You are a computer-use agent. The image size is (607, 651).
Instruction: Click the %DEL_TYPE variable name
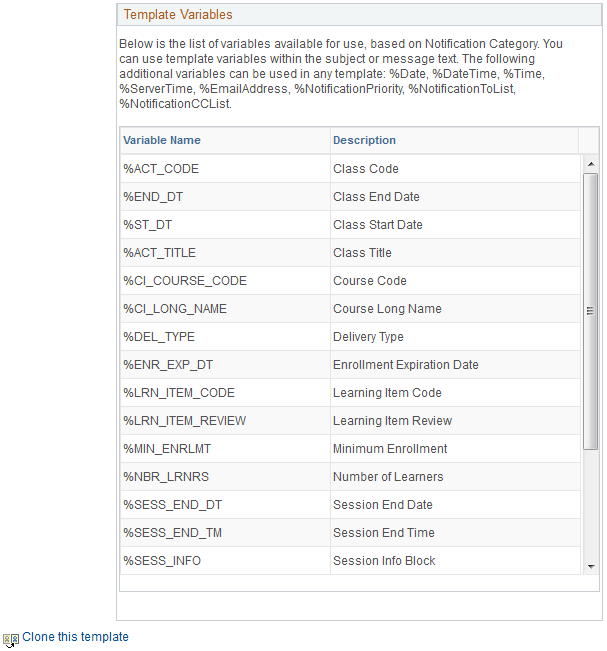[159, 337]
